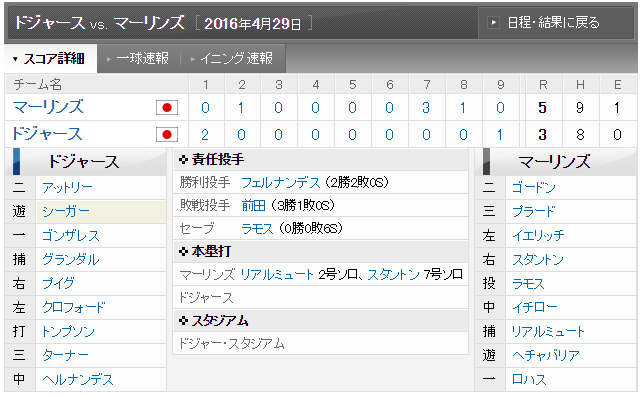
Task: Open リアルミュート home run link
Action: (x=277, y=275)
